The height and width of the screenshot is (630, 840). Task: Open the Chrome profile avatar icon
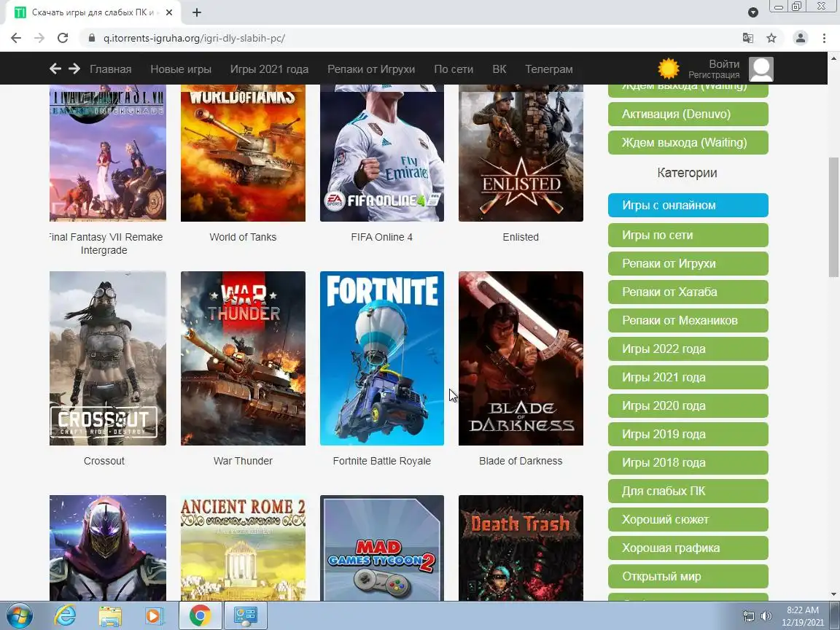point(801,38)
